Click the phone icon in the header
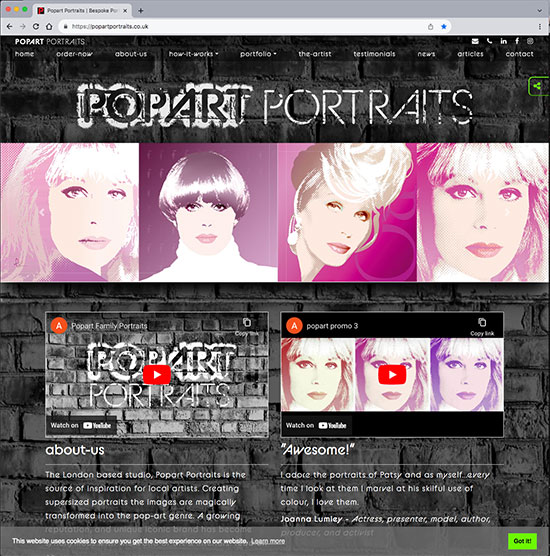 (489, 41)
